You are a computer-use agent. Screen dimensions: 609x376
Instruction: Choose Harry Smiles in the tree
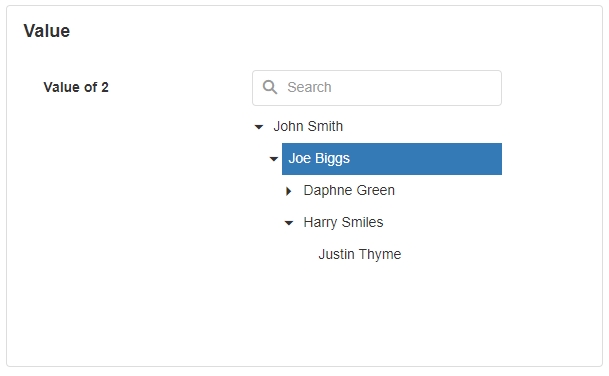click(x=343, y=222)
